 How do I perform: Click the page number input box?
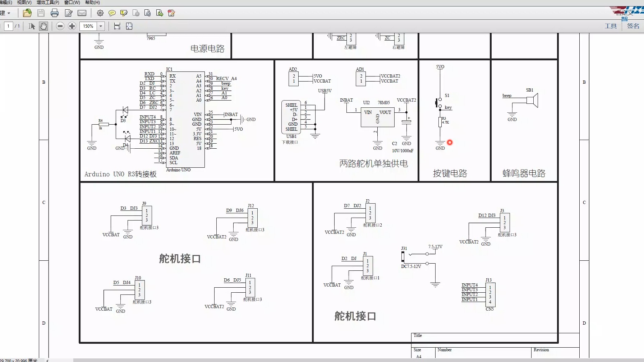8,26
